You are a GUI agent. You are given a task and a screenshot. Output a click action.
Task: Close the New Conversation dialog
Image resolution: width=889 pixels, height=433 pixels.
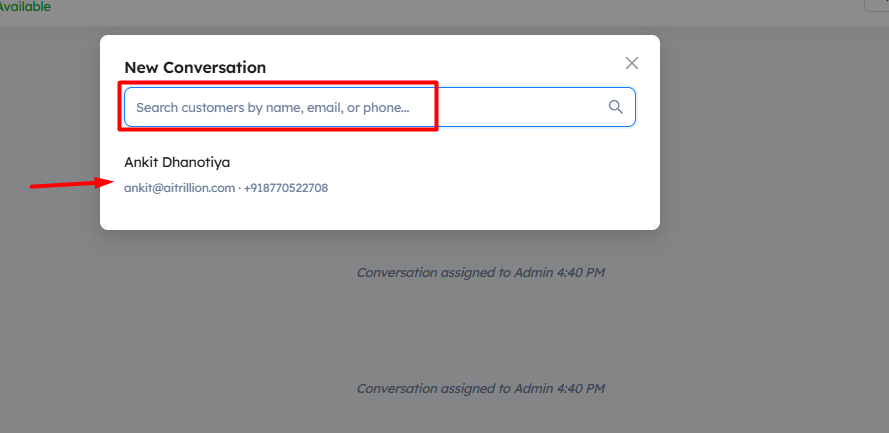[x=631, y=63]
